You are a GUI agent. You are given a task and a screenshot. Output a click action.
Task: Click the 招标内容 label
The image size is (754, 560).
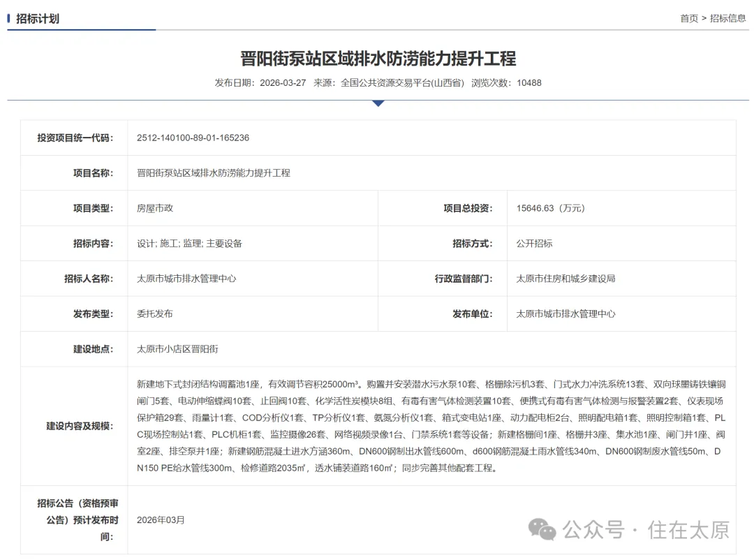94,244
